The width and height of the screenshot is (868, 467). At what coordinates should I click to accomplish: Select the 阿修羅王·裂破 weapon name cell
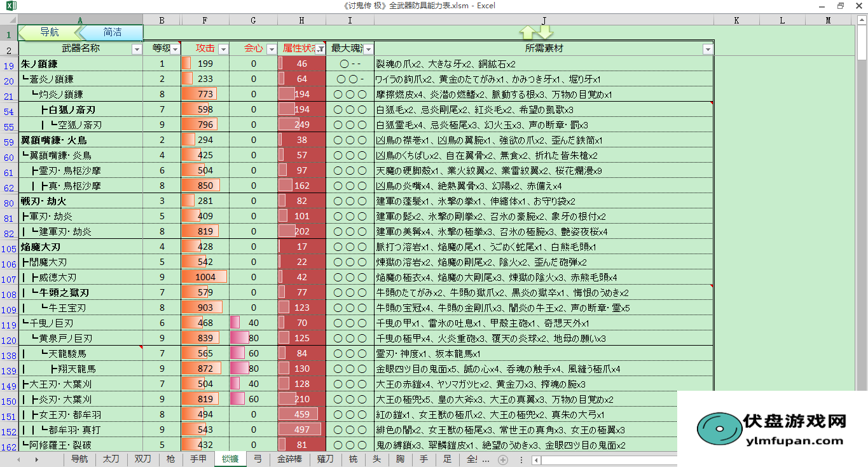click(x=80, y=445)
